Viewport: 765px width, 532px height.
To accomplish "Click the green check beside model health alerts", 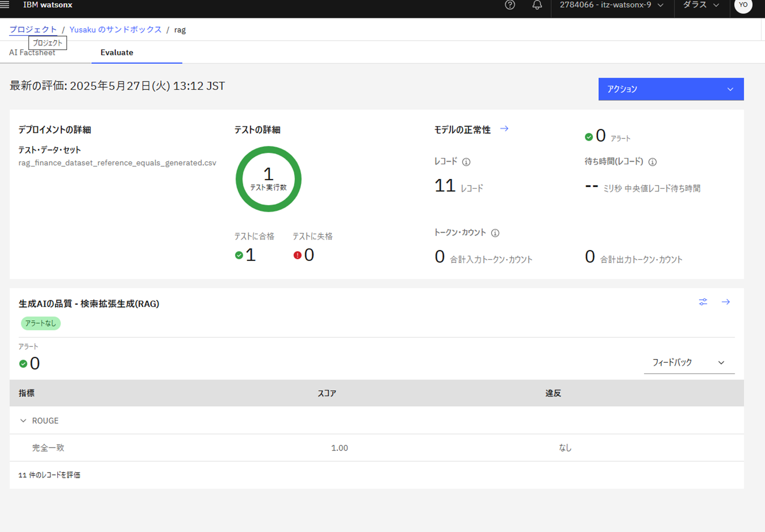I will (x=589, y=137).
